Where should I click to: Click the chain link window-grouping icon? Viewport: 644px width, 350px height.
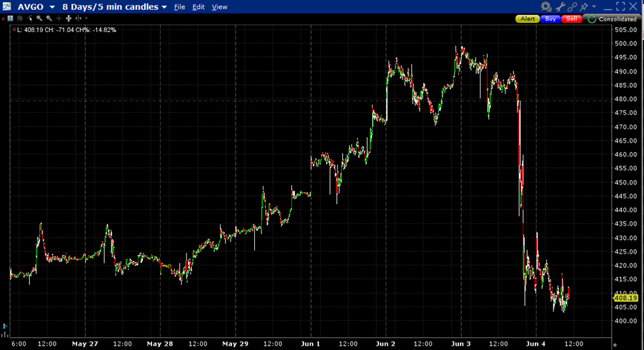click(572, 6)
